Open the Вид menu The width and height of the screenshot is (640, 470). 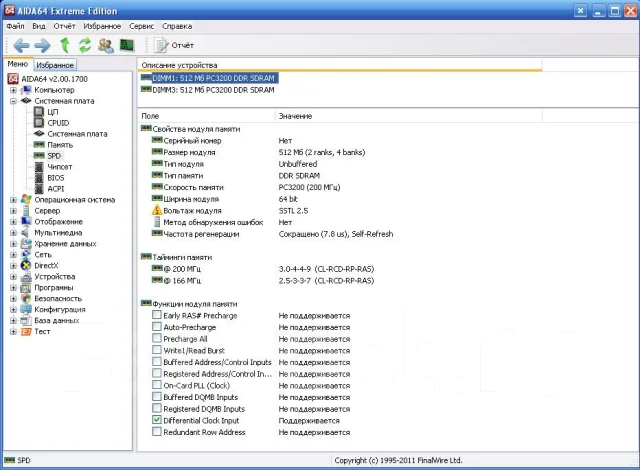(x=39, y=26)
